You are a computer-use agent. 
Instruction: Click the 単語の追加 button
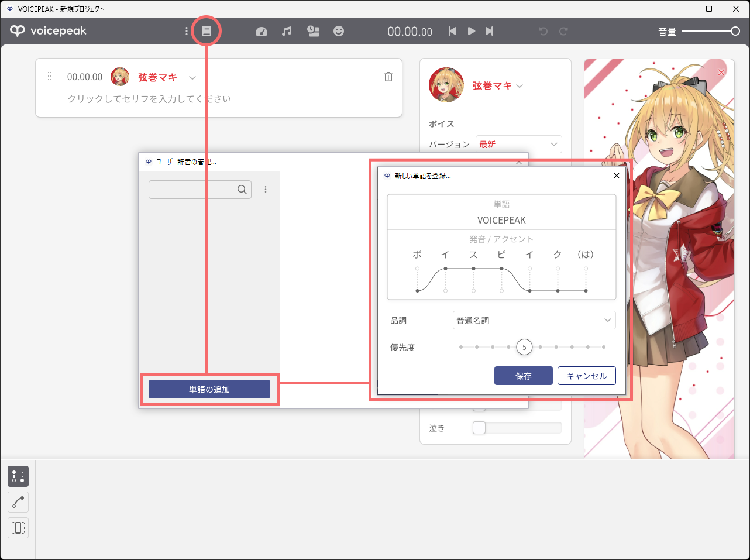pos(209,389)
